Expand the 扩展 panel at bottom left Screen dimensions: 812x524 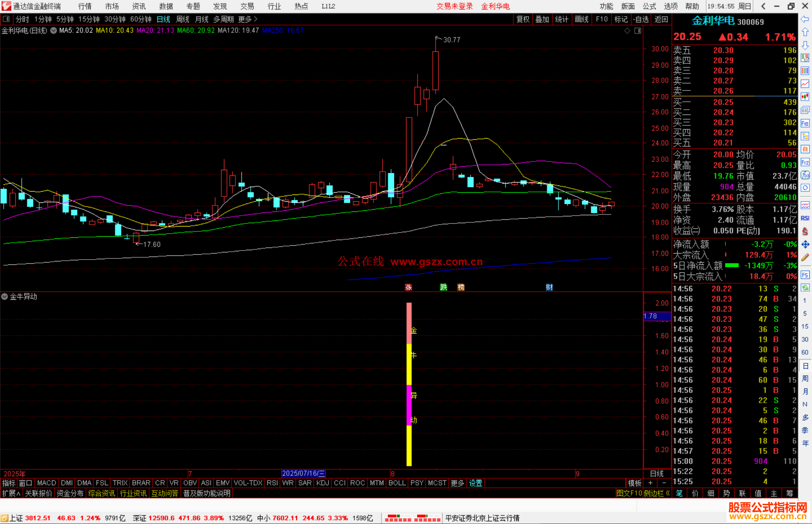(x=11, y=493)
